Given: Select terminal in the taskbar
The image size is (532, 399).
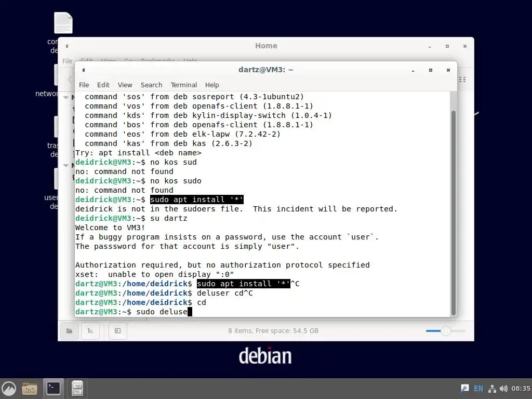Looking at the screenshot, I should coord(54,389).
